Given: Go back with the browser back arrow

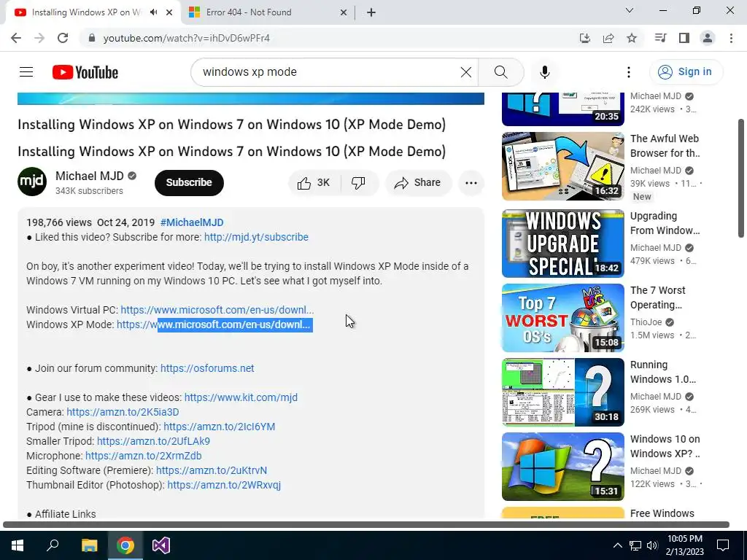Looking at the screenshot, I should (x=16, y=38).
